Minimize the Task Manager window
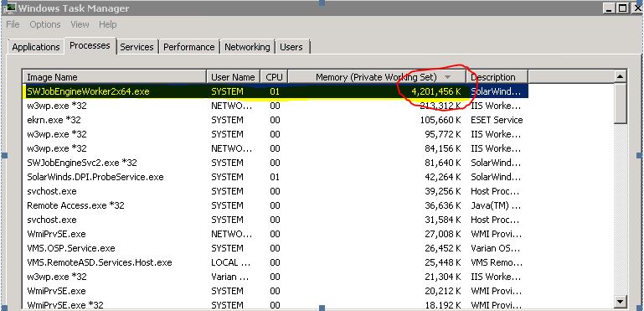The width and height of the screenshot is (644, 311). pos(610,8)
